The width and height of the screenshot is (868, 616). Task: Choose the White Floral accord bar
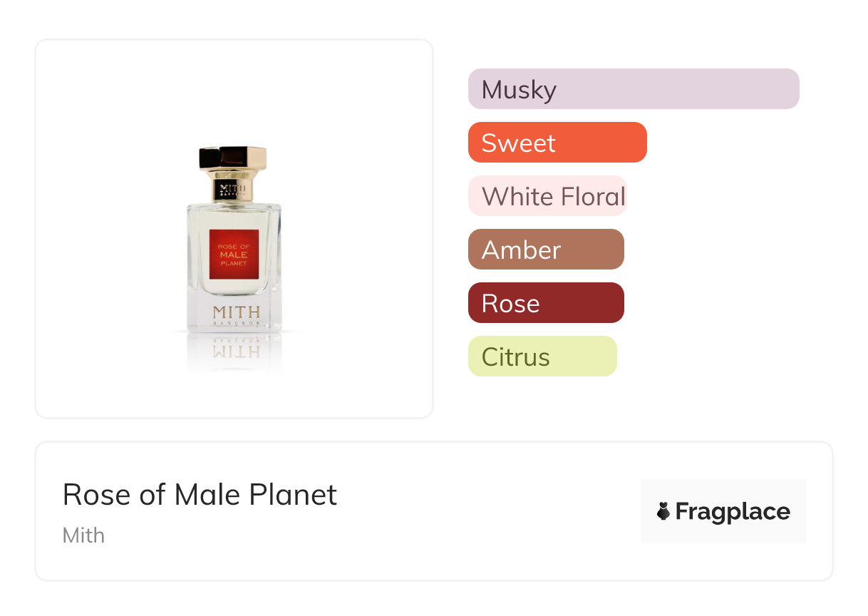coord(547,196)
